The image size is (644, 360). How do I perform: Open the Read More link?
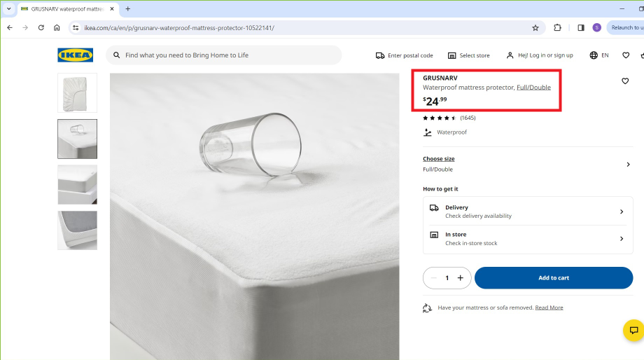549,307
